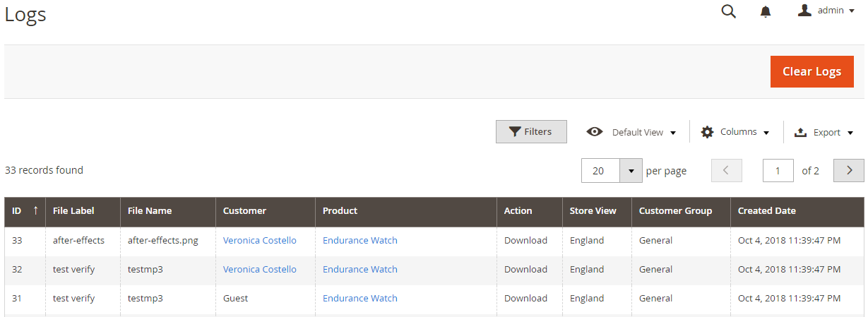Open the Columns gear dropdown
The width and height of the screenshot is (868, 317).
pyautogui.click(x=735, y=132)
